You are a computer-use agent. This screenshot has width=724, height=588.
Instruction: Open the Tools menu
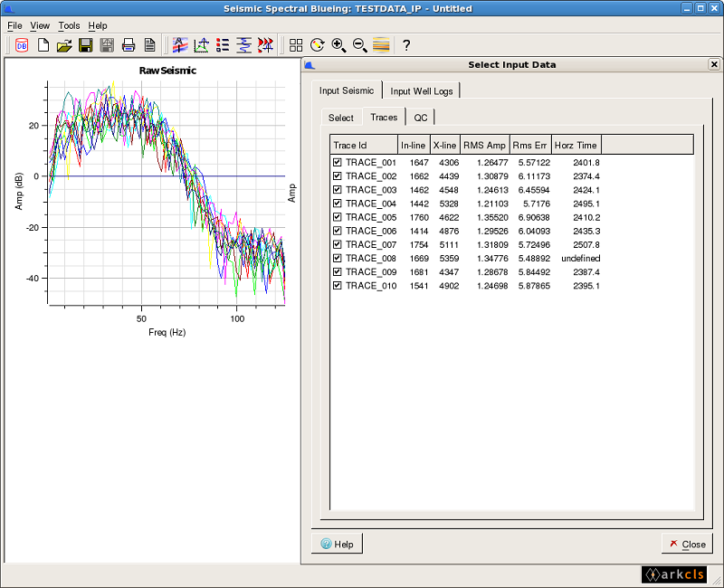69,25
